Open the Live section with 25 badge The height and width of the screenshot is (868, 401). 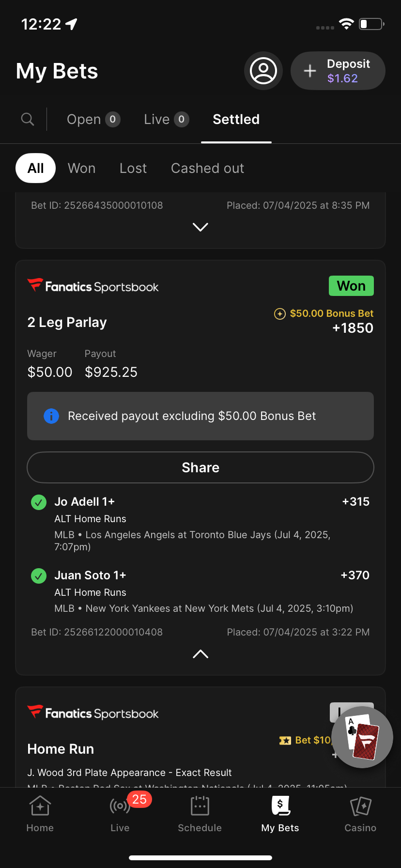(120, 814)
